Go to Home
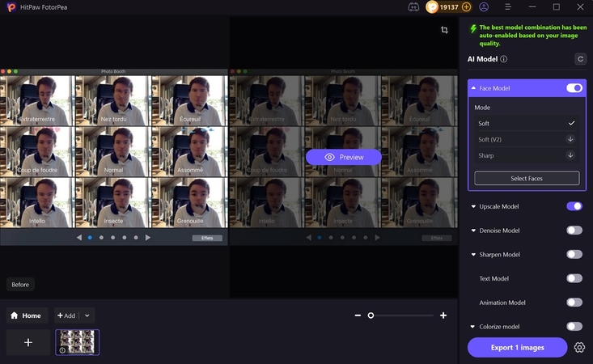The width and height of the screenshot is (593, 364). (x=27, y=315)
